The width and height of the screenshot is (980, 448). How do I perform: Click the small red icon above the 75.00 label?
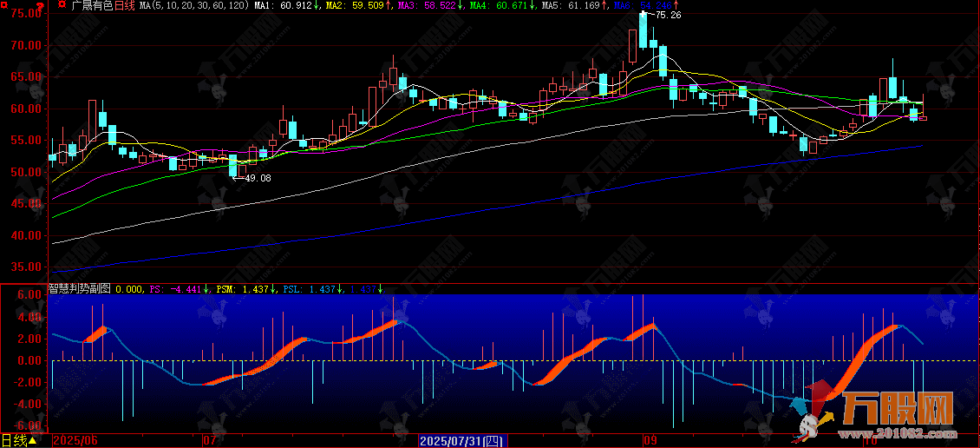coord(38,5)
